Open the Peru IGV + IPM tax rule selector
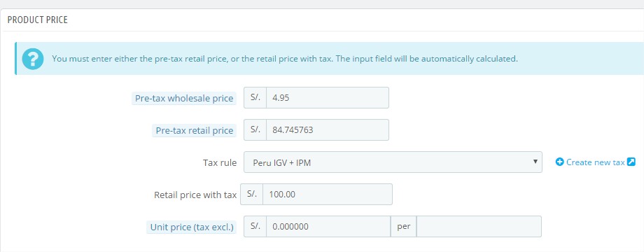This screenshot has height=252, width=644. (x=393, y=162)
